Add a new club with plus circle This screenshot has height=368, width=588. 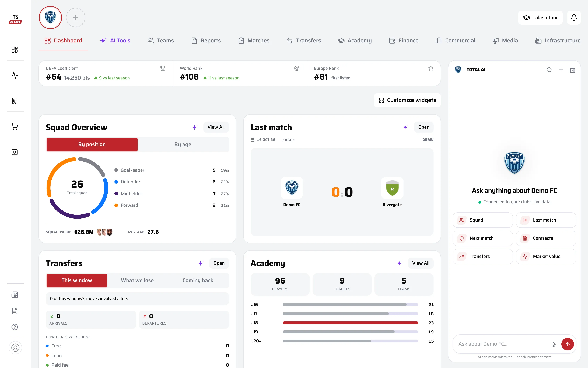76,18
